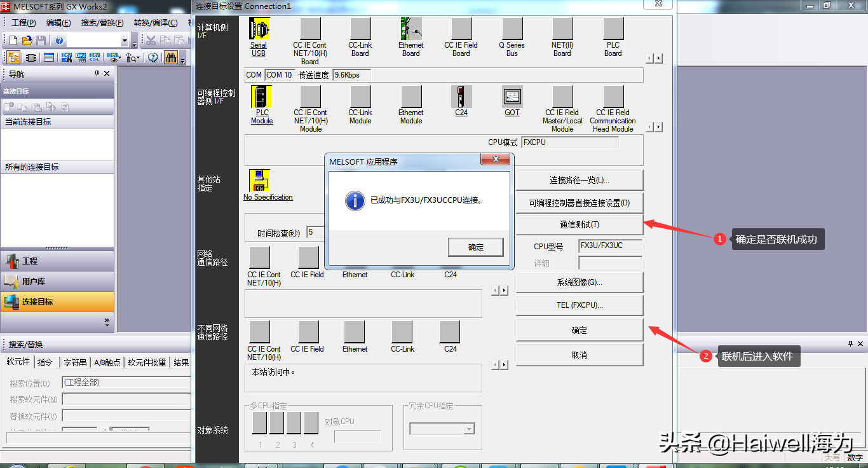Expand the navigation panel overflow chevron
Screen dimensions: 868x468
click(x=107, y=322)
